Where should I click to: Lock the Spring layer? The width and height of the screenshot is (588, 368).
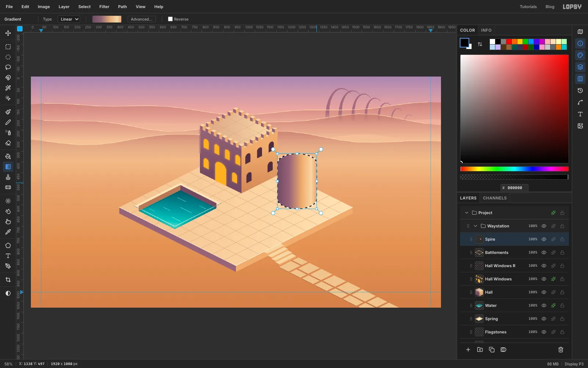pyautogui.click(x=562, y=319)
